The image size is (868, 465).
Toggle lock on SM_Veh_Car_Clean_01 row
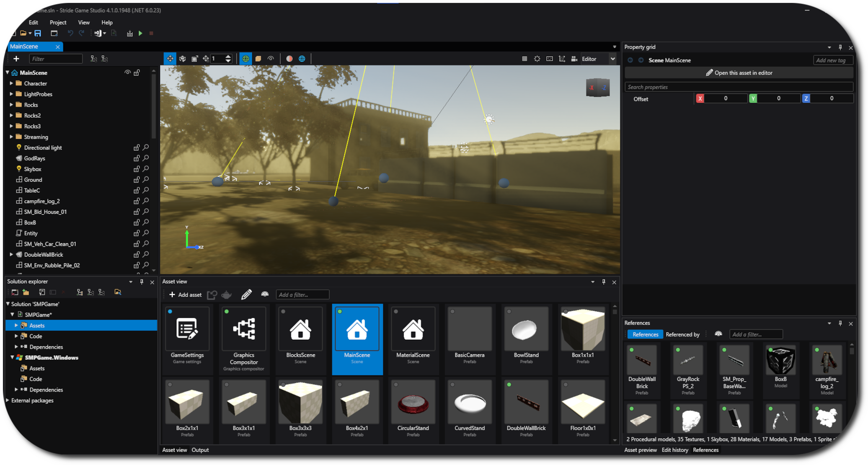pyautogui.click(x=137, y=244)
